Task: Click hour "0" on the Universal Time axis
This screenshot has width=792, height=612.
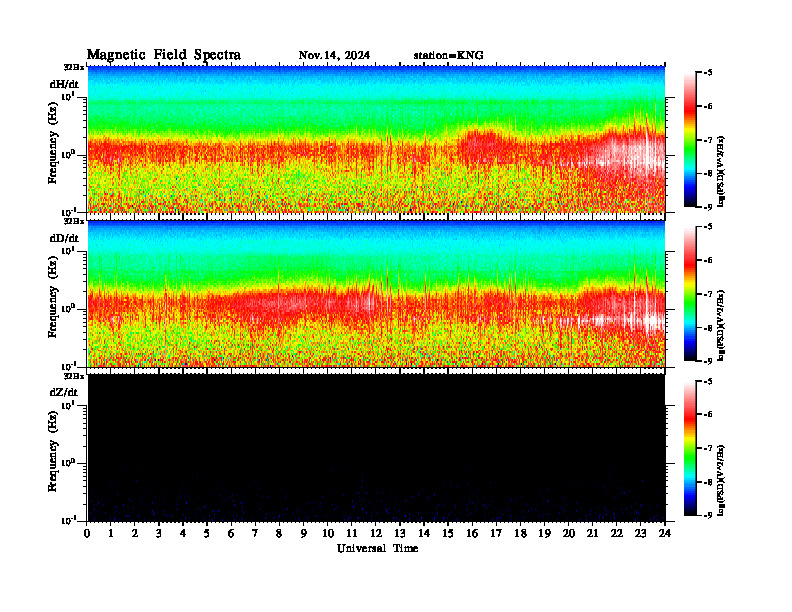Action: click(x=87, y=533)
